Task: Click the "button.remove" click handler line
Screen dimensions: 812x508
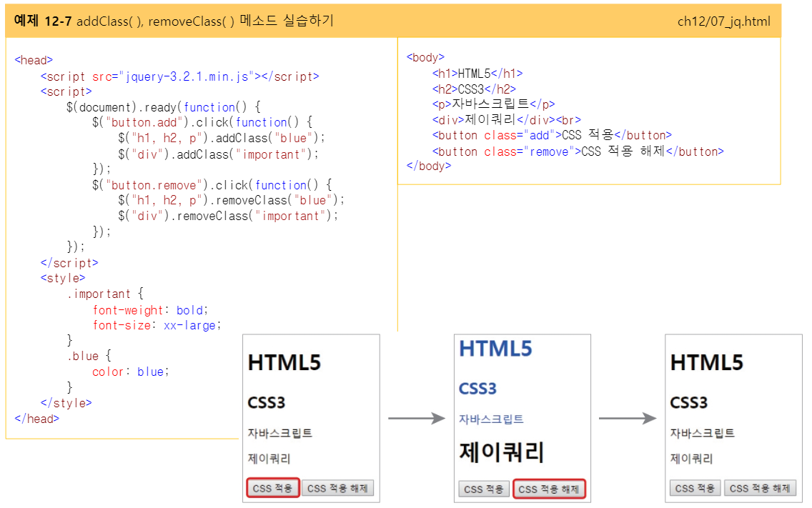Action: point(212,185)
